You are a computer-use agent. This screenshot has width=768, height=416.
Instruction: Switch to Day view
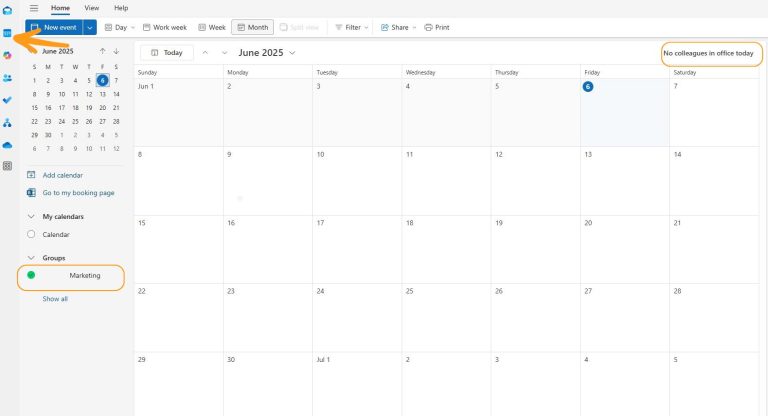click(116, 27)
